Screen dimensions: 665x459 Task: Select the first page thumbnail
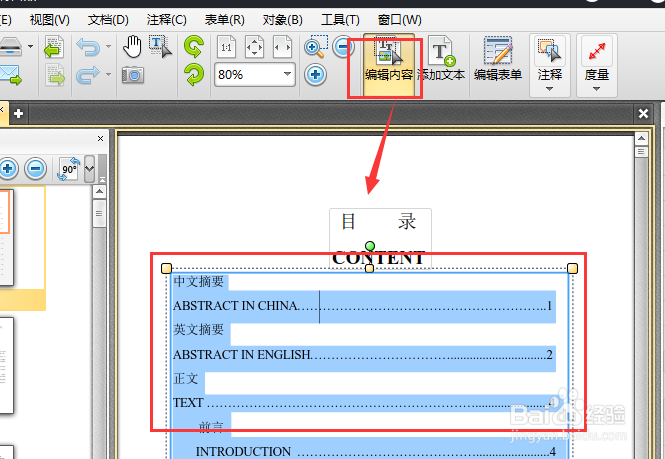(6, 237)
